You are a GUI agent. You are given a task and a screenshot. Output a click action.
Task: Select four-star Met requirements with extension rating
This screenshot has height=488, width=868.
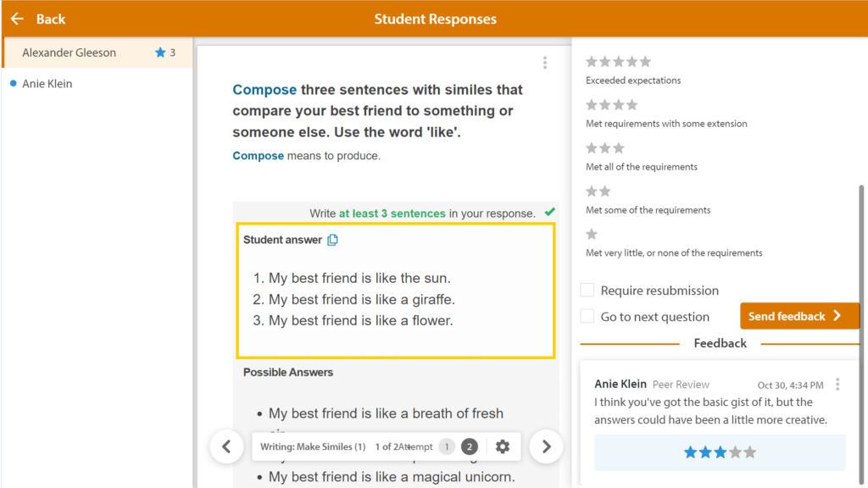tap(612, 104)
